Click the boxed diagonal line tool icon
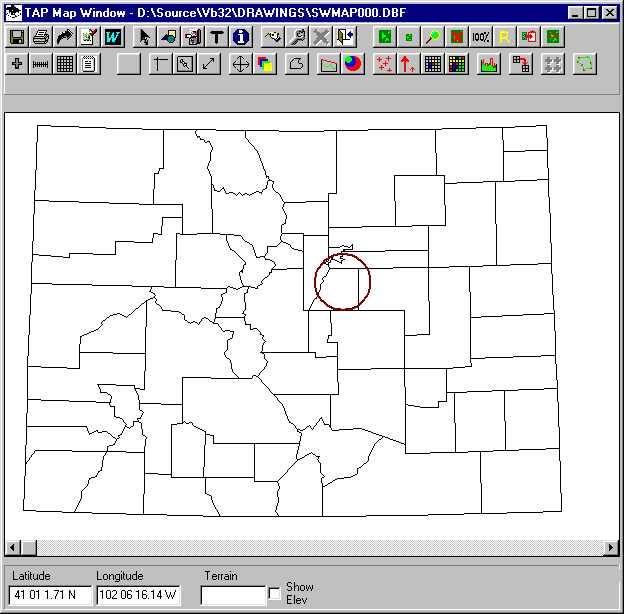The image size is (624, 614). point(185,64)
